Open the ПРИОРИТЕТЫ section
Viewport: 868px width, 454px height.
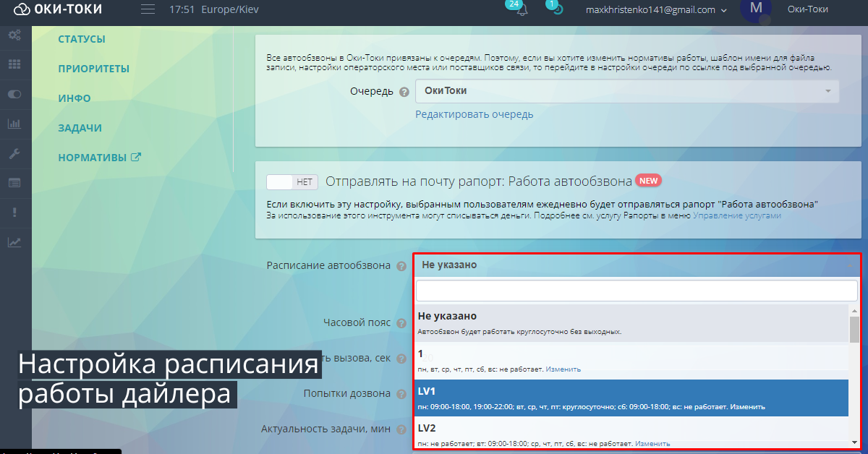[x=94, y=69]
